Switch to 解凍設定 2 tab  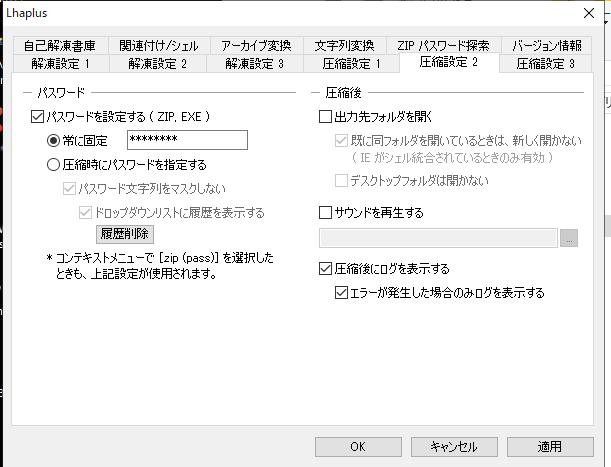coord(158,64)
